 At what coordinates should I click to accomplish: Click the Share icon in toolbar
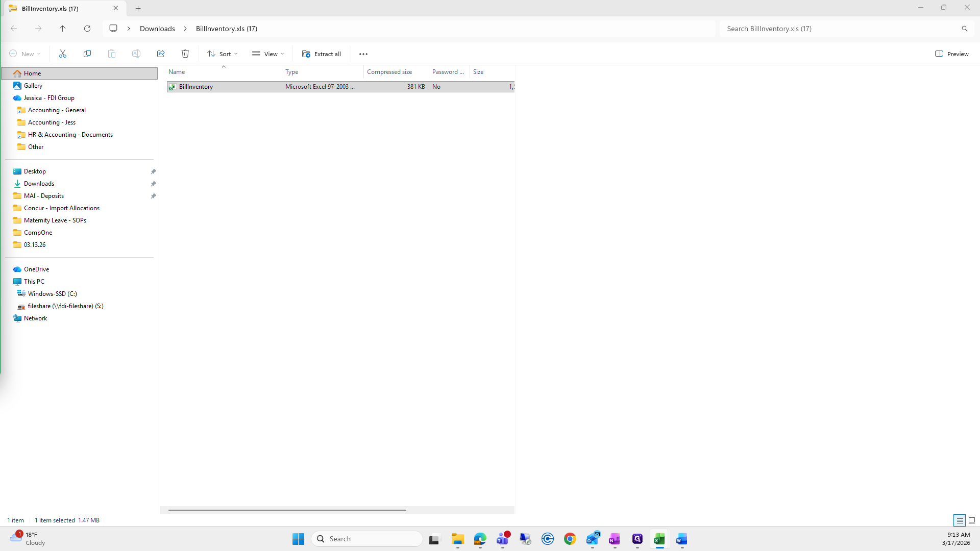coord(161,54)
